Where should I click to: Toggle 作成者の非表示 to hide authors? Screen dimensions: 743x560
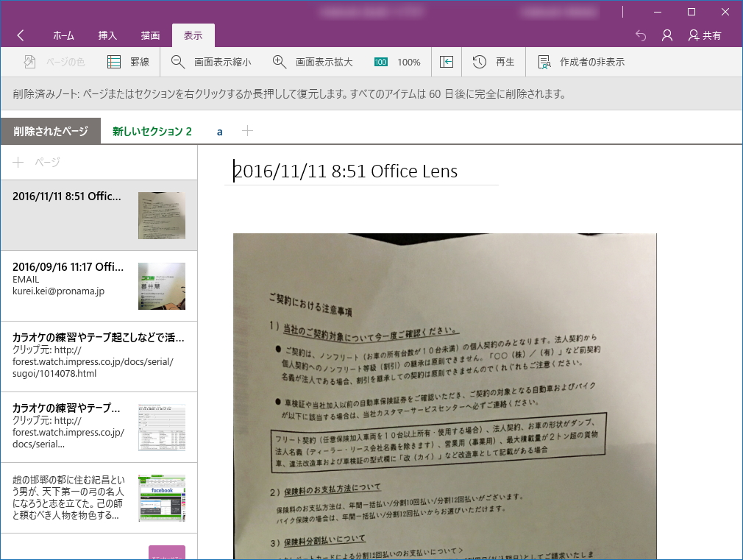coord(579,62)
